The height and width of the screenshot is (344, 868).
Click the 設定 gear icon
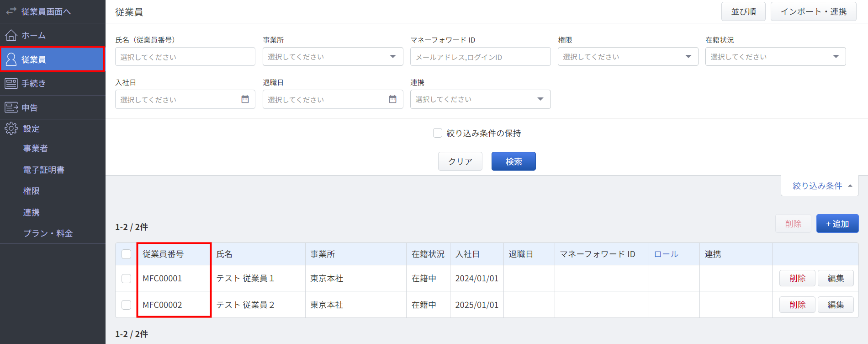(x=11, y=129)
